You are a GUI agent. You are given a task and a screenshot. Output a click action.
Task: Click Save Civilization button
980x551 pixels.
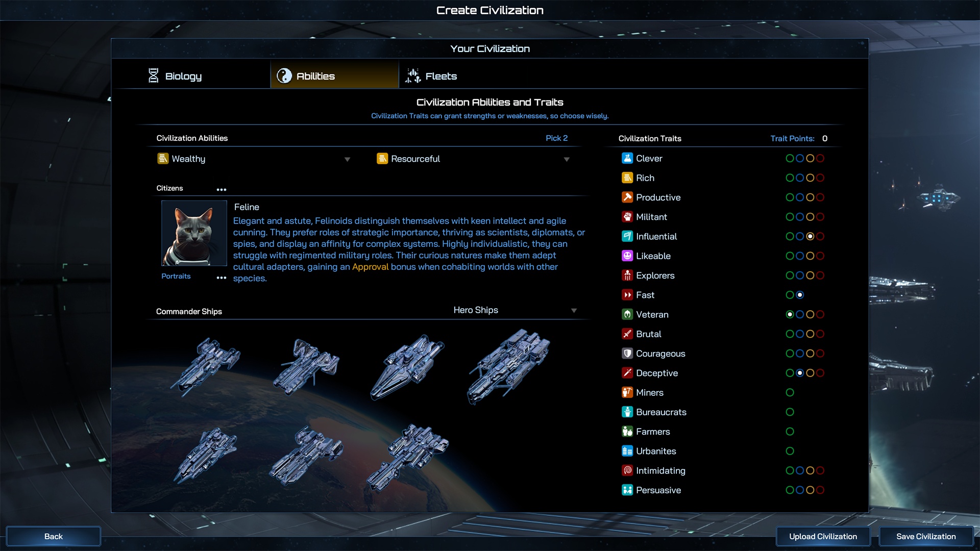point(926,536)
